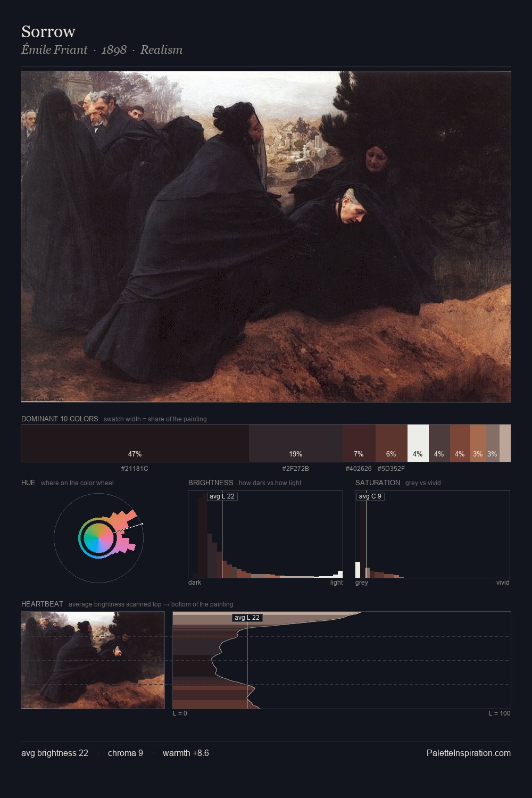
Task: Click the BRIGHTNESS section heading
Action: point(211,483)
